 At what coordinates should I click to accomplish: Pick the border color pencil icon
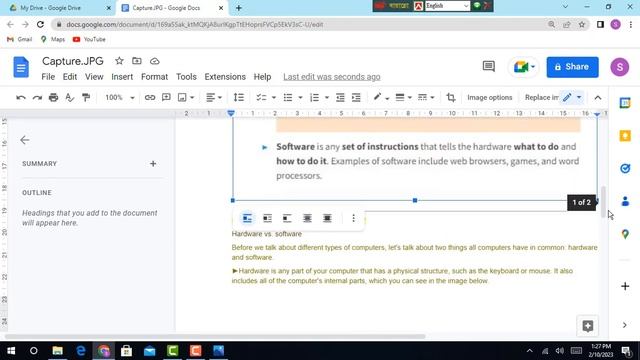[377, 98]
